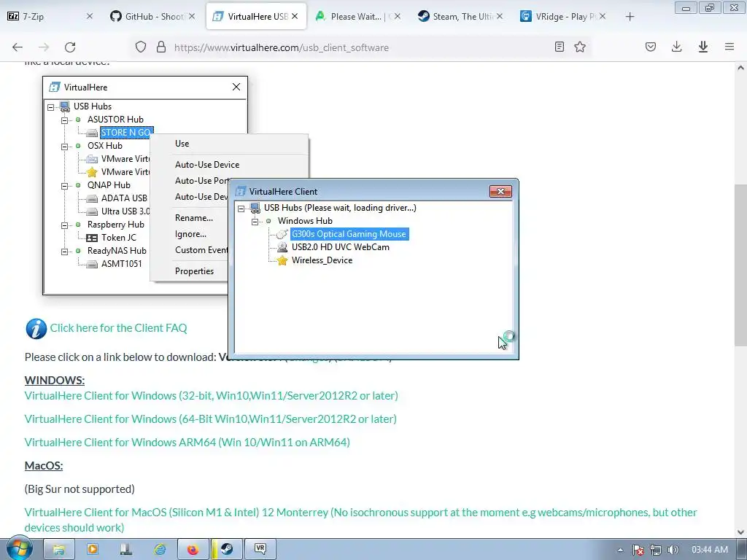Open the network tray icon
This screenshot has height=560, width=747.
coord(656,550)
